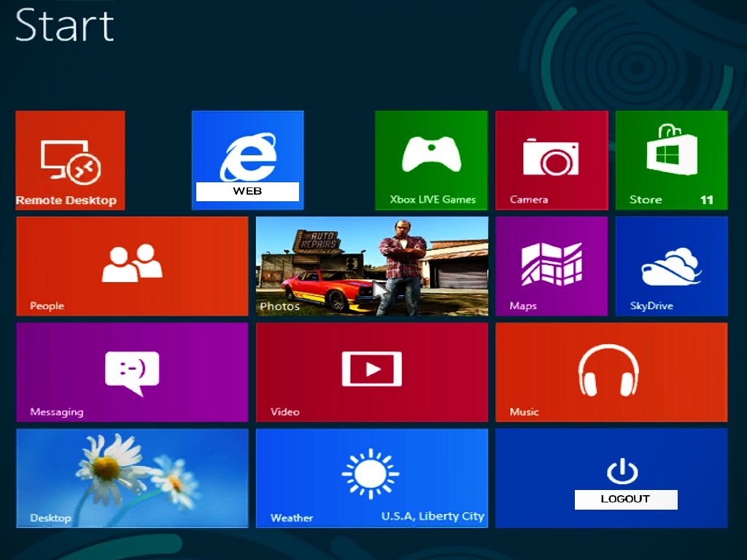Click the 'Camera' label text
This screenshot has width=747, height=560.
[x=529, y=200]
